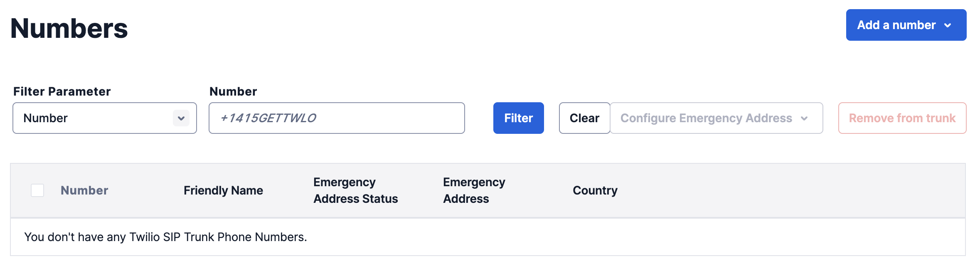
Task: Click the arrow icon in Filter Parameter box
Action: click(x=181, y=118)
